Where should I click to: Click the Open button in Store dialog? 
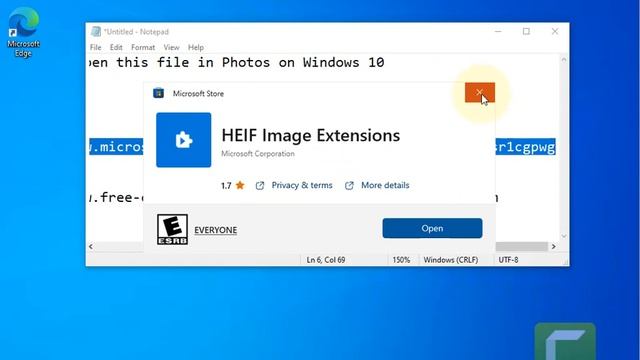click(432, 228)
